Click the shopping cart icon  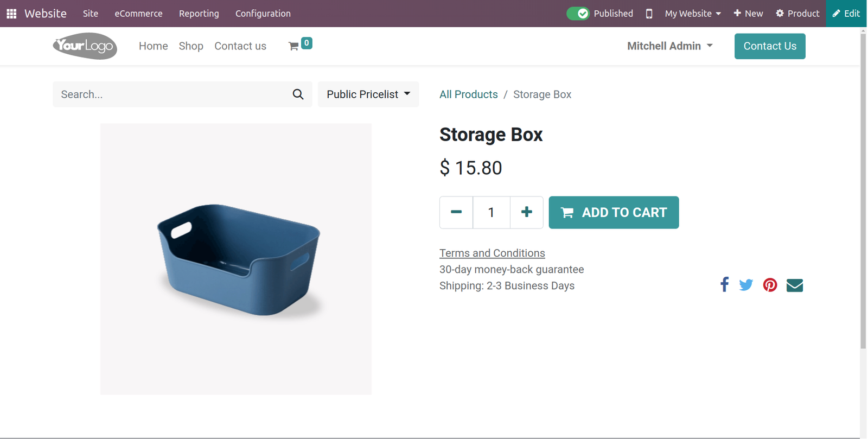[x=293, y=46]
